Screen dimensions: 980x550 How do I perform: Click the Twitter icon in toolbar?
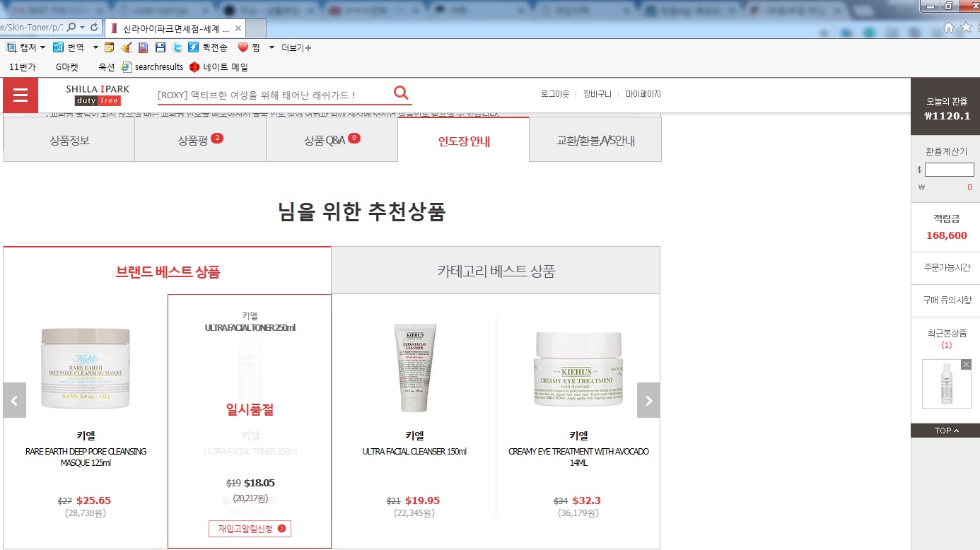click(177, 47)
